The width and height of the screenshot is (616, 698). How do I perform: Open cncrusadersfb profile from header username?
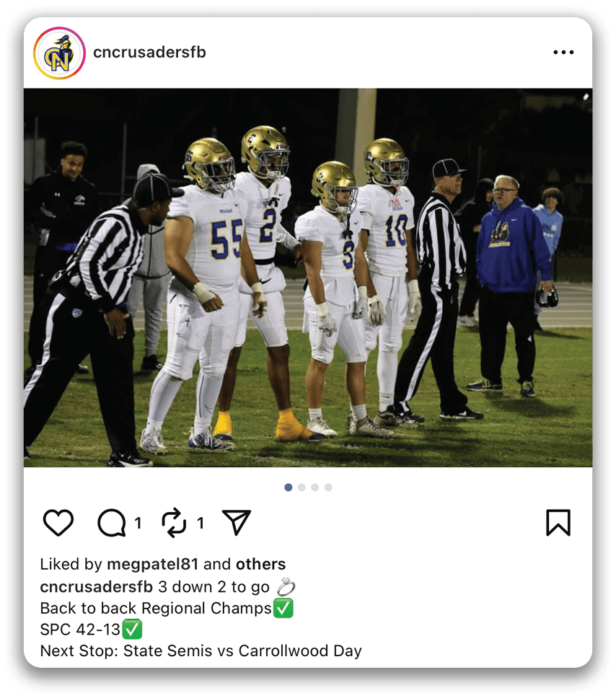pyautogui.click(x=149, y=52)
